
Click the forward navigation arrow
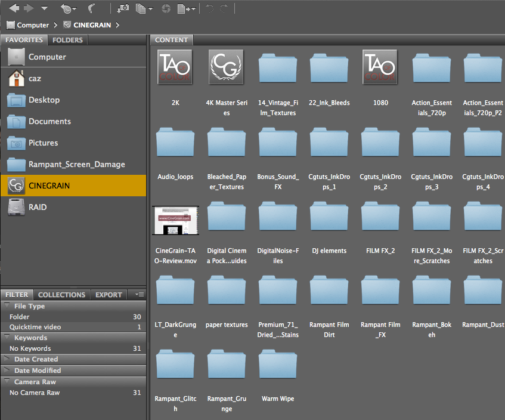(x=27, y=8)
